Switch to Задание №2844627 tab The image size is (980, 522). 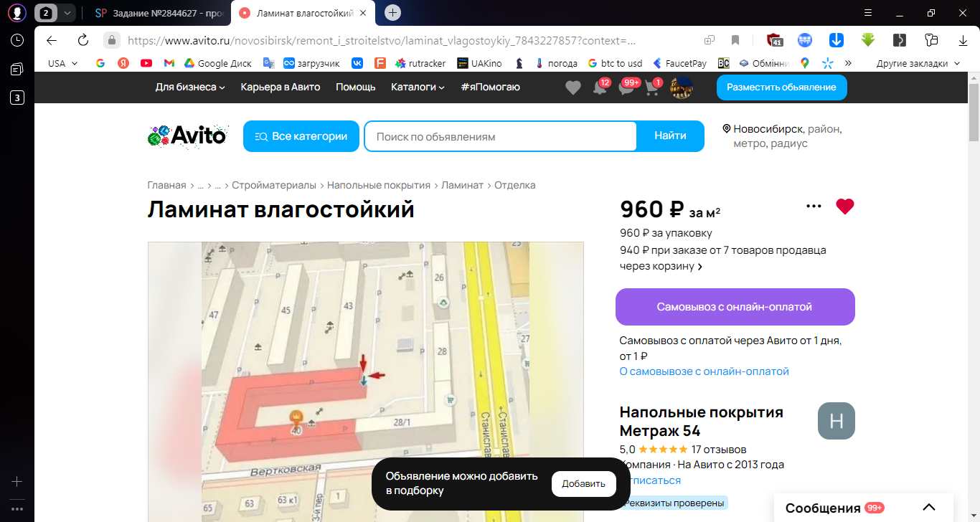point(158,12)
